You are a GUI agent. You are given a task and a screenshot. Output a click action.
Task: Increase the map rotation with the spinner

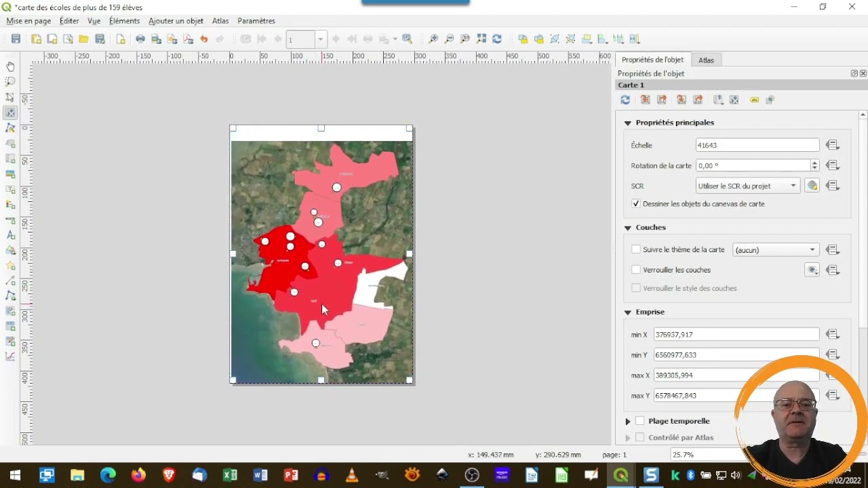814,163
